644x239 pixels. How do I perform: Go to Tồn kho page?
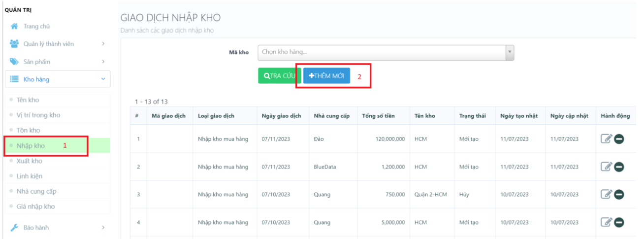coord(28,131)
